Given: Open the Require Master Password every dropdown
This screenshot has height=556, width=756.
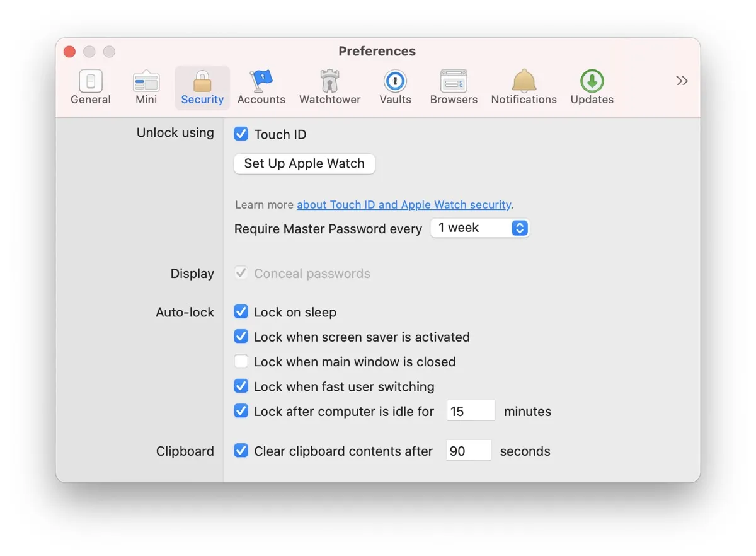Looking at the screenshot, I should click(x=479, y=228).
